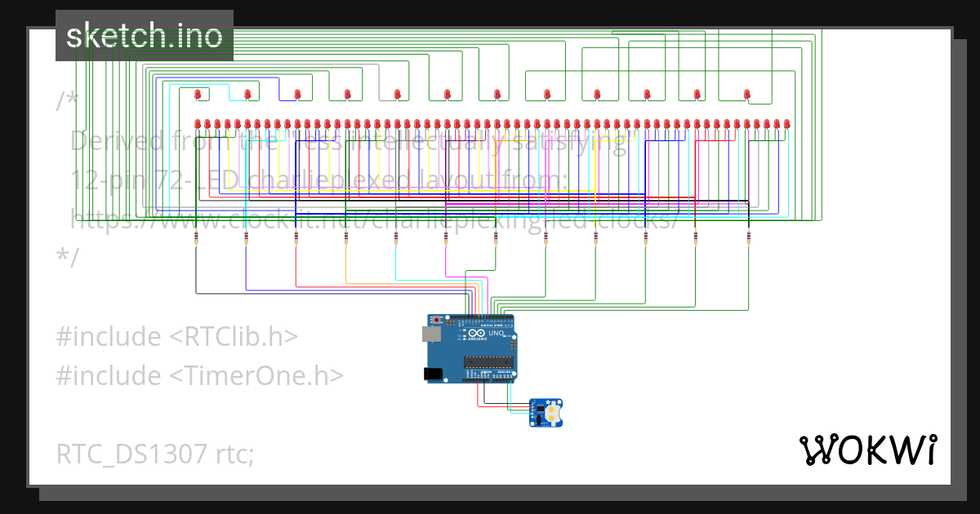Click the #include <RTClib.h> code line
Viewport: 980px width, 514px height.
pyautogui.click(x=176, y=336)
